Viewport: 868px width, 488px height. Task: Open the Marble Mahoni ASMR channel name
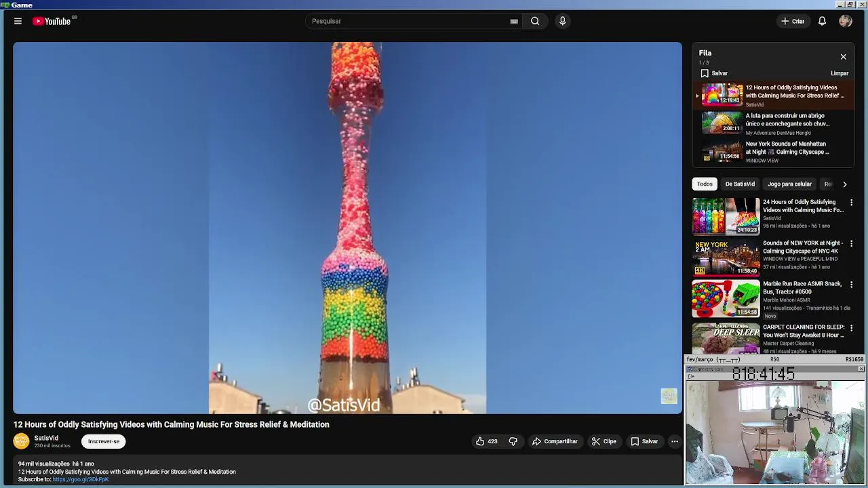click(x=787, y=300)
